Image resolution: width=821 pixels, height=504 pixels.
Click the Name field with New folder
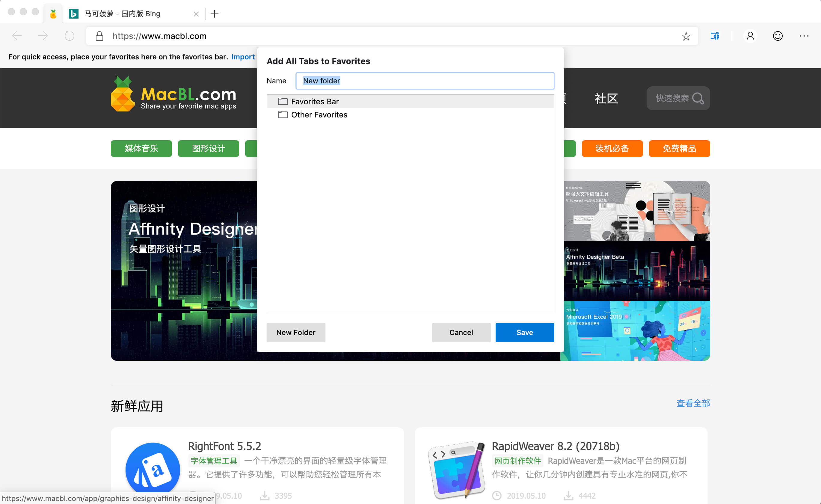click(x=425, y=81)
